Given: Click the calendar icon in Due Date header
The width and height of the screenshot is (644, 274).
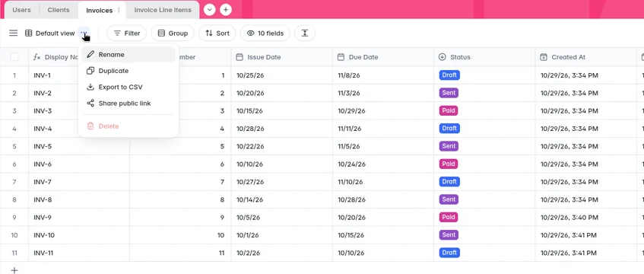Looking at the screenshot, I should (341, 57).
